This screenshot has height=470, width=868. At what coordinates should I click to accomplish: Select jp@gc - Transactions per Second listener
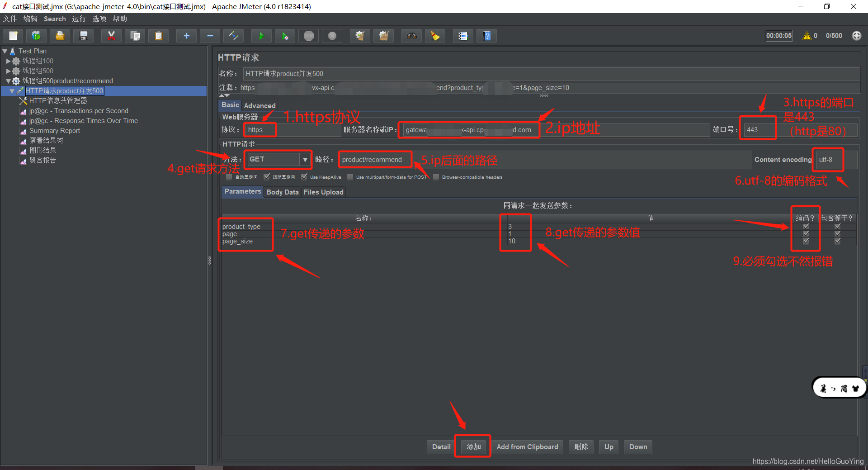79,111
